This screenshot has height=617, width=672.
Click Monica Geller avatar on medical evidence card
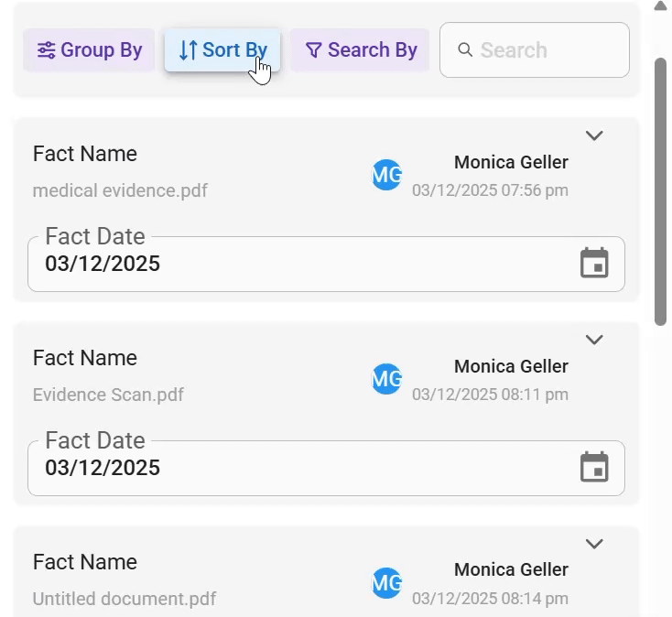pos(386,175)
